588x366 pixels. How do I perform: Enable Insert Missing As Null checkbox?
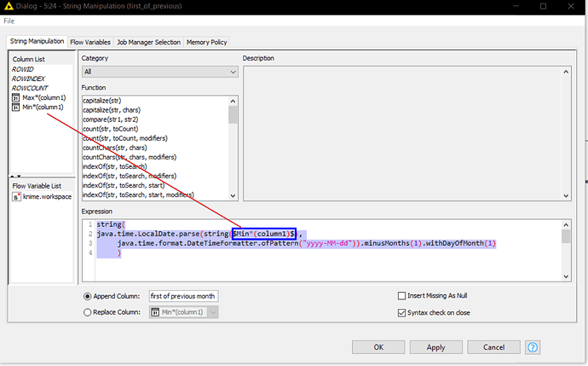coord(402,296)
